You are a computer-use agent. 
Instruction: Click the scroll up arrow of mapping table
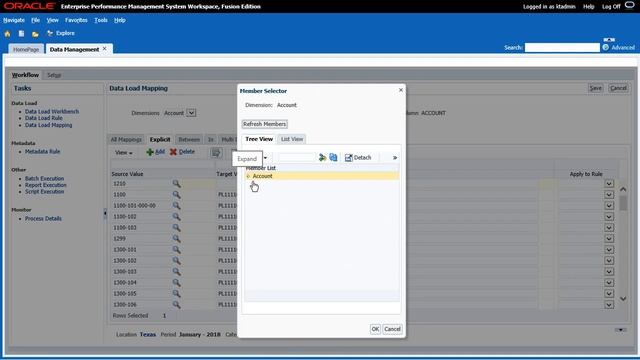623,189
